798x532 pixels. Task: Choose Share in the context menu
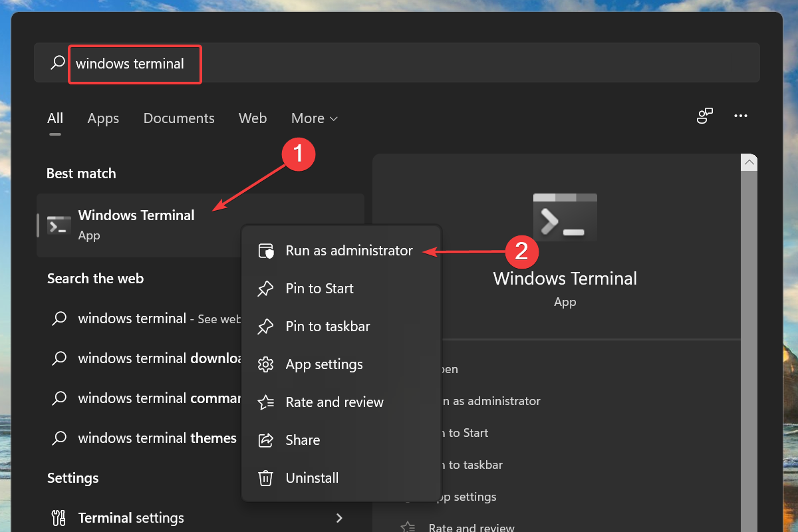tap(341, 440)
